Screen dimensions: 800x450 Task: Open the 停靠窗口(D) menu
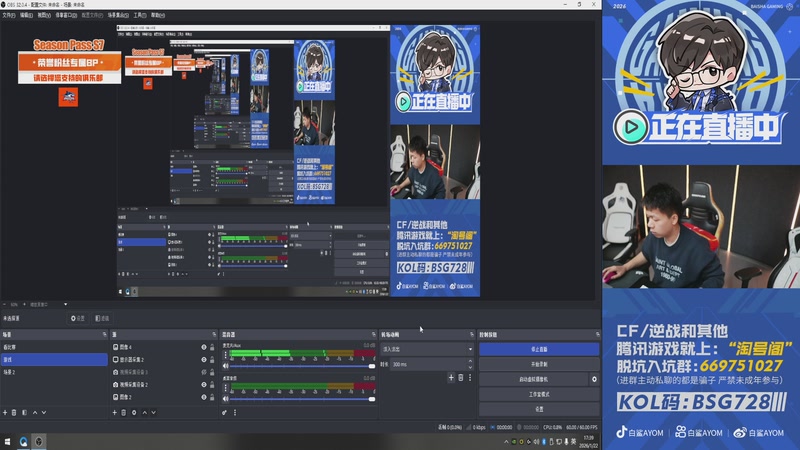(66, 15)
